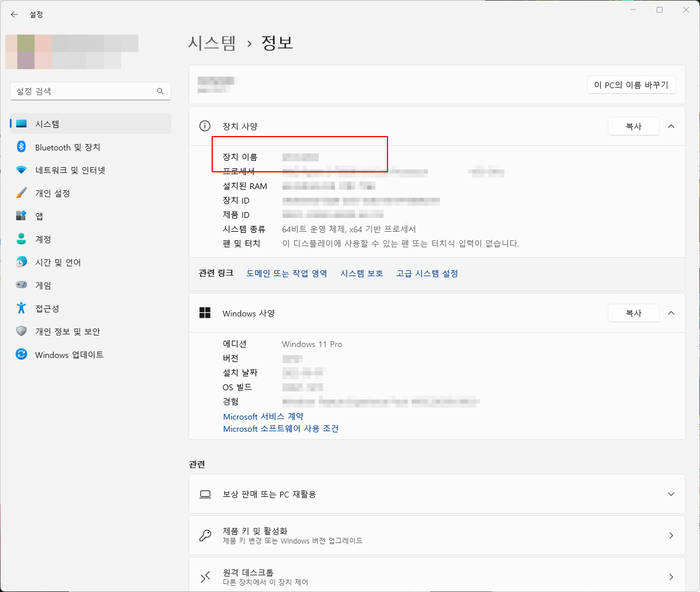This screenshot has width=700, height=592.
Task: Open Bluetooth 및 장치 settings
Action: [x=91, y=147]
